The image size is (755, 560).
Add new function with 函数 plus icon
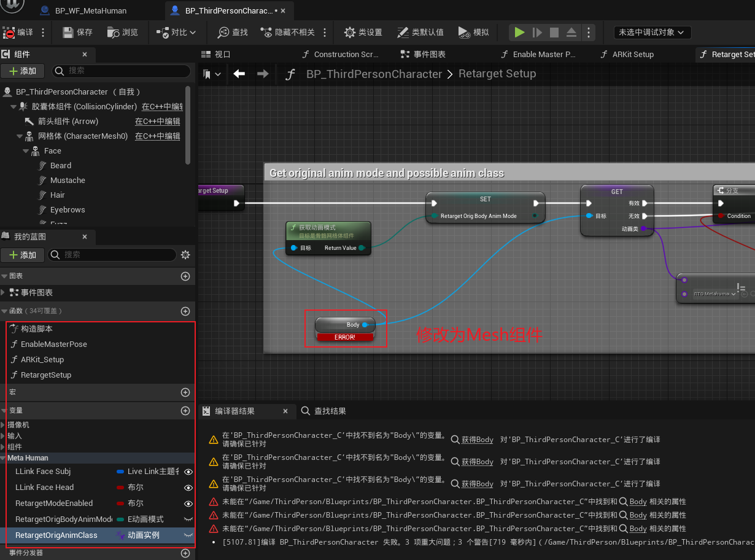click(185, 311)
